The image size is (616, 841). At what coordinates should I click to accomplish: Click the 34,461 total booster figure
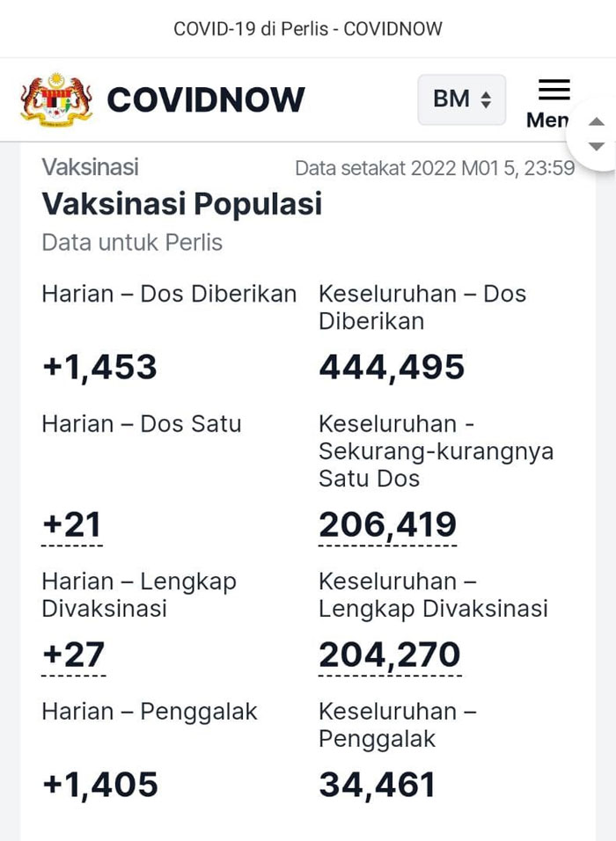pyautogui.click(x=377, y=785)
